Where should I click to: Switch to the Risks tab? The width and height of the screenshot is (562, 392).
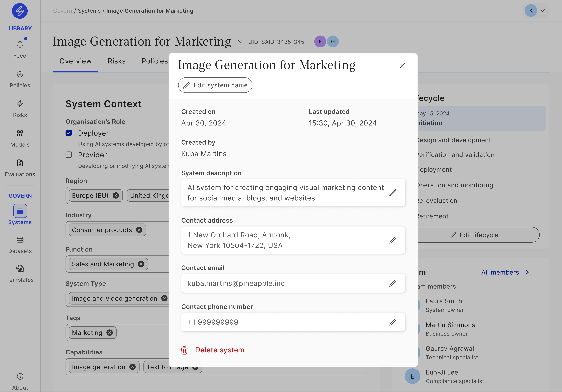(x=117, y=61)
